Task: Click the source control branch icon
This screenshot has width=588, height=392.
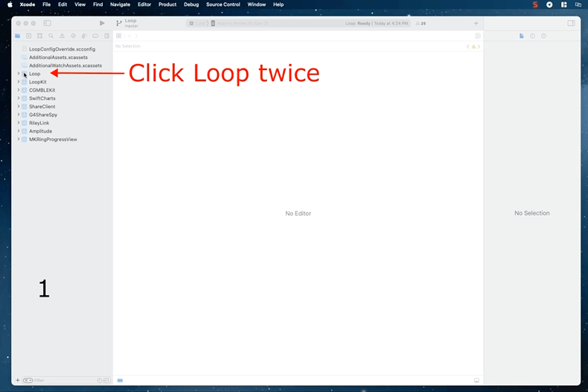Action: (119, 23)
